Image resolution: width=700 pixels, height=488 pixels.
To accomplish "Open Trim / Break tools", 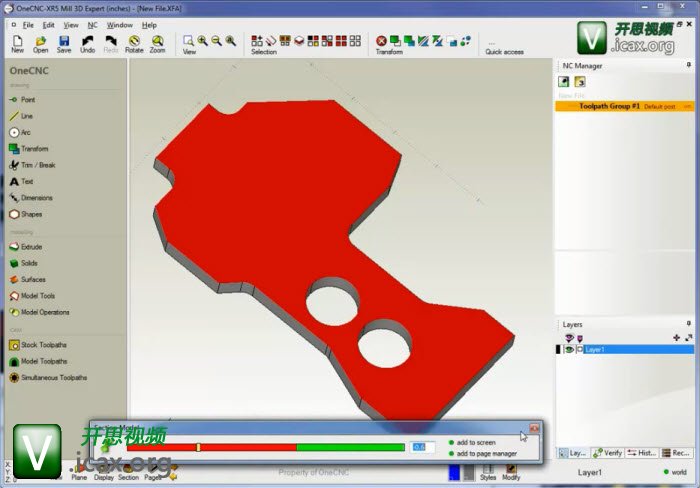I will point(32,165).
